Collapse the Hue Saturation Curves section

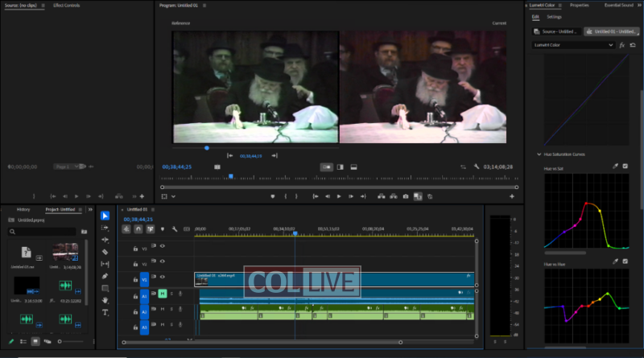point(539,154)
